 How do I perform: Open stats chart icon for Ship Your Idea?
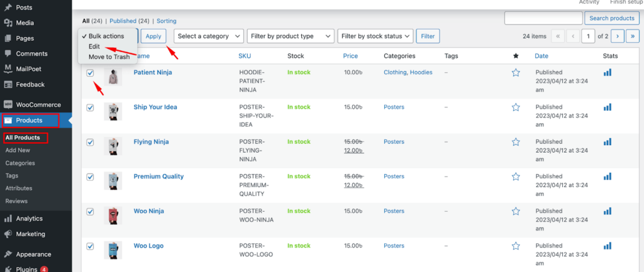608,107
